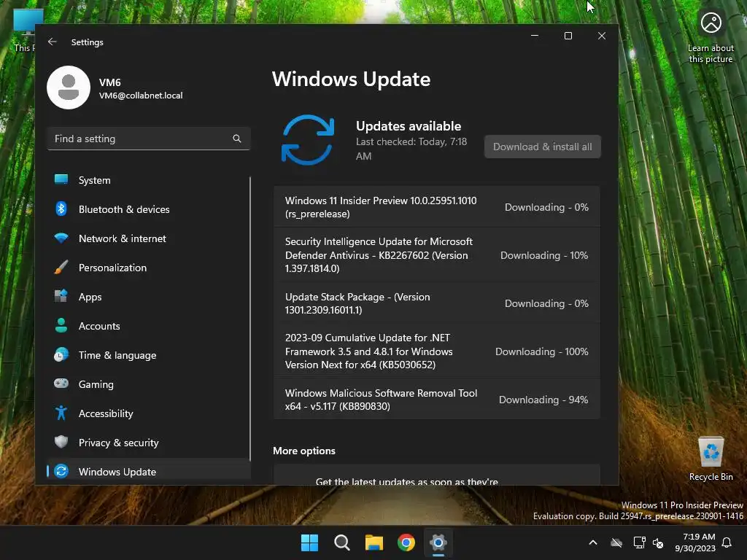Open Apps settings page
Screen dimensions: 747x560
(148, 297)
